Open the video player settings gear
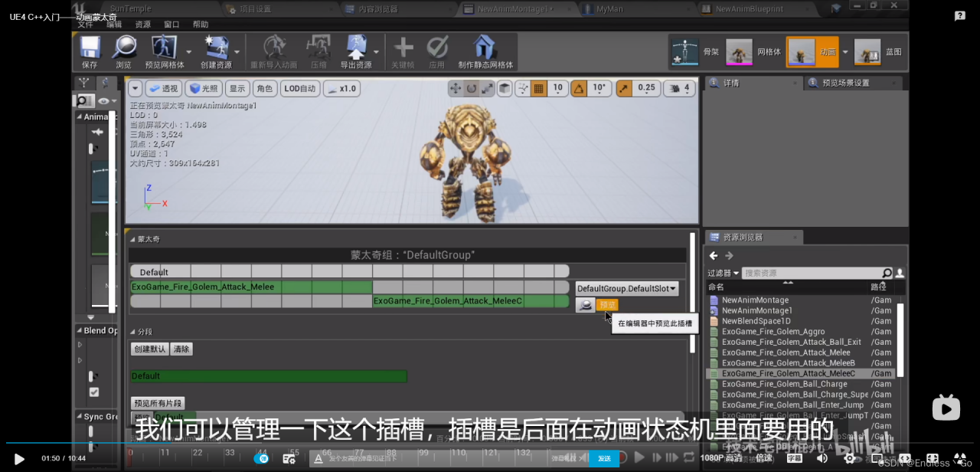The height and width of the screenshot is (472, 980). click(x=849, y=458)
